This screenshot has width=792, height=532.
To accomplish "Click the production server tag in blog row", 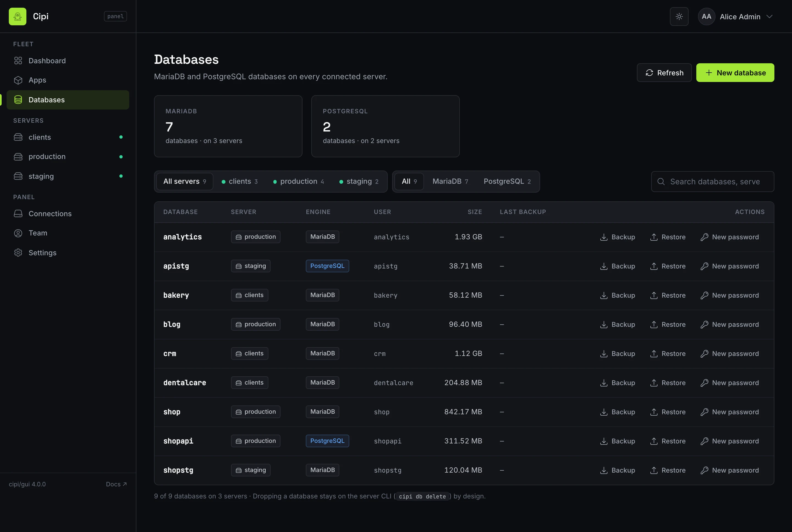I will point(255,324).
